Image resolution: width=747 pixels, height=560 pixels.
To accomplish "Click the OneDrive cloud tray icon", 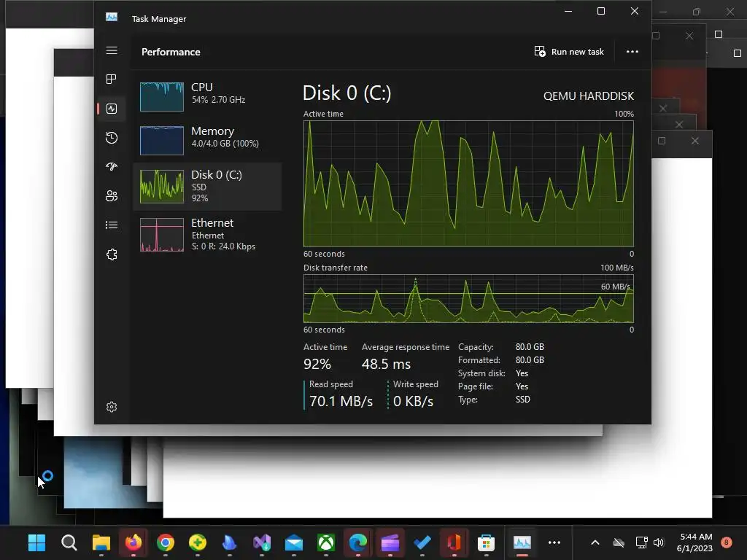I will [x=619, y=542].
